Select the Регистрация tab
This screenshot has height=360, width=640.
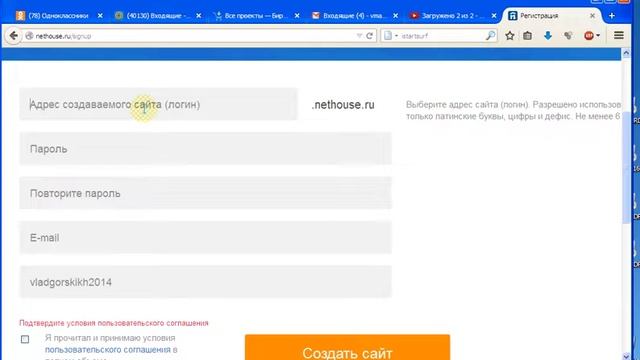tap(552, 16)
